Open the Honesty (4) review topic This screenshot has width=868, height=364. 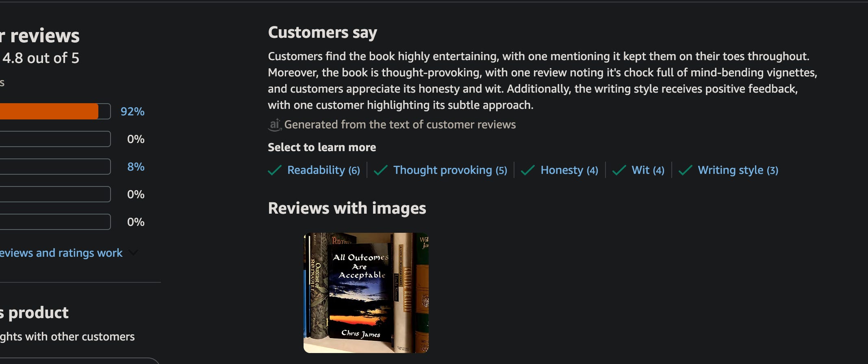click(569, 170)
